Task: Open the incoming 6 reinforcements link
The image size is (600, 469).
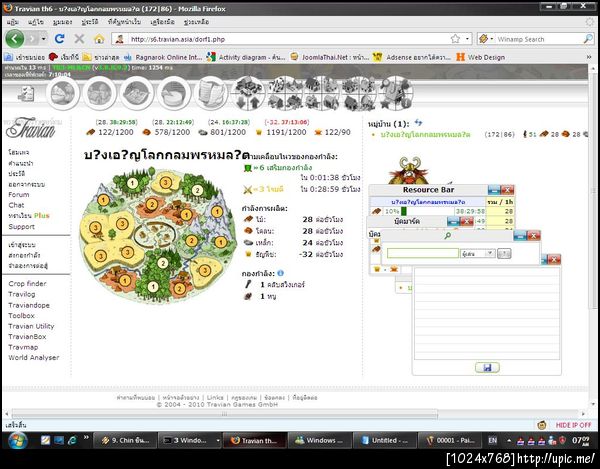Action: coord(283,168)
